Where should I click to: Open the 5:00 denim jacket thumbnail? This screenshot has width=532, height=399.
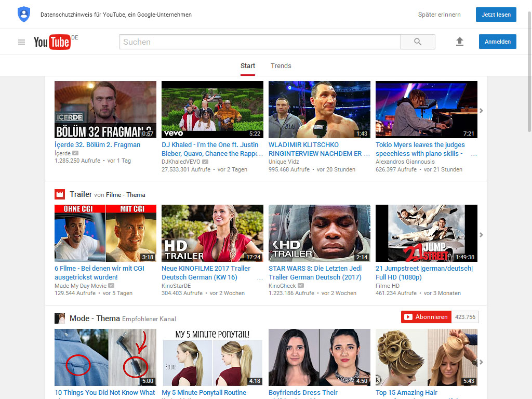click(x=105, y=357)
